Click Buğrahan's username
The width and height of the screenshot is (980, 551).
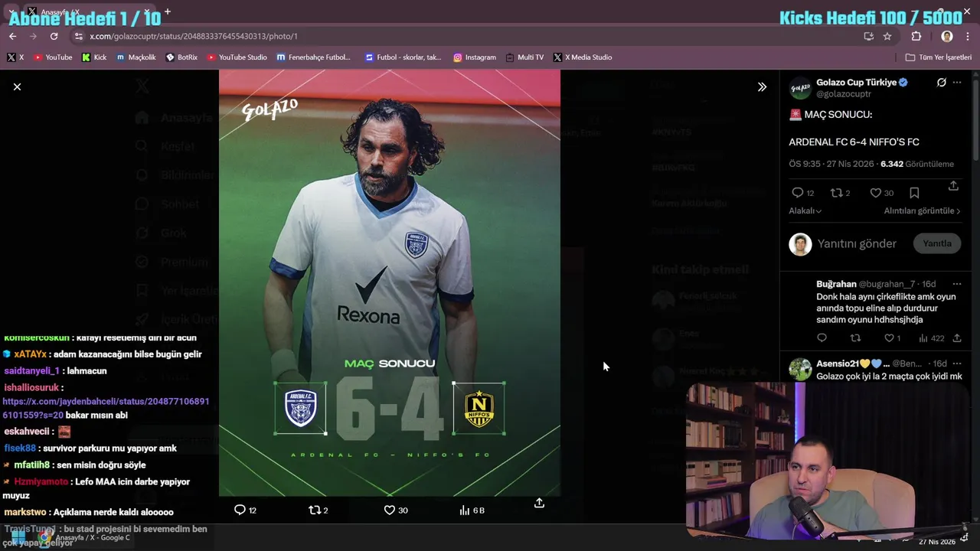836,284
